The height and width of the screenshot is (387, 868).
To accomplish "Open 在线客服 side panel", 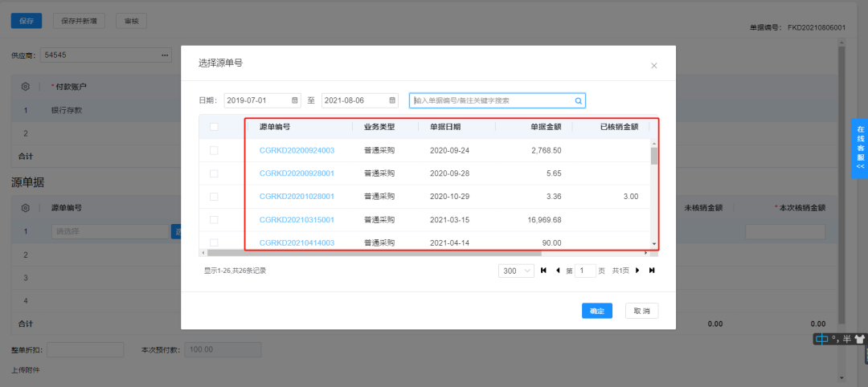I will [x=860, y=149].
